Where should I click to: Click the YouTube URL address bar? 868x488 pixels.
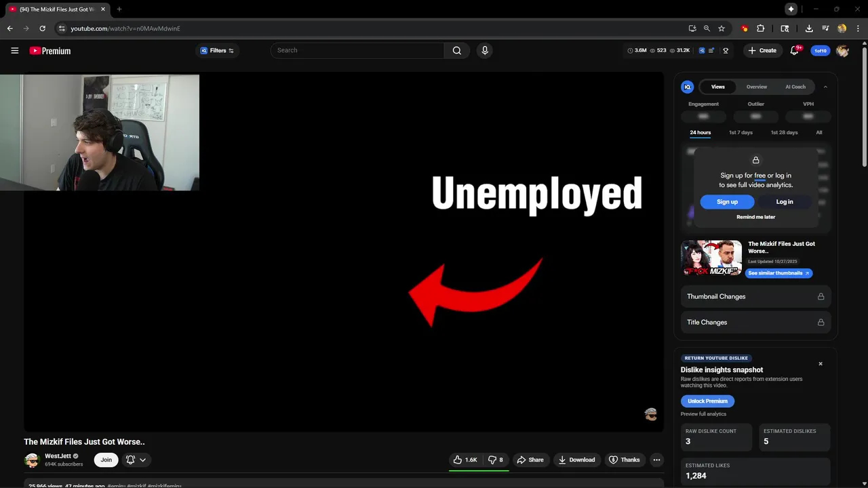pos(366,28)
